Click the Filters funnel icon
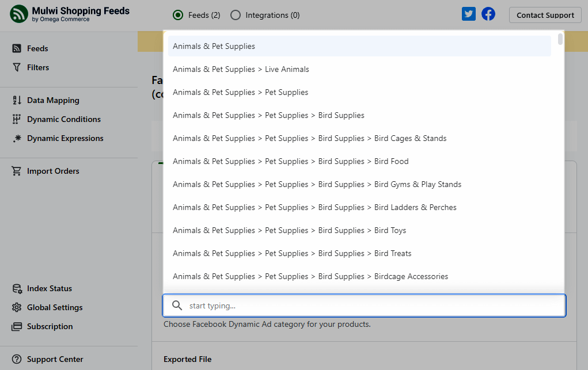Image resolution: width=588 pixels, height=370 pixels. coord(17,68)
